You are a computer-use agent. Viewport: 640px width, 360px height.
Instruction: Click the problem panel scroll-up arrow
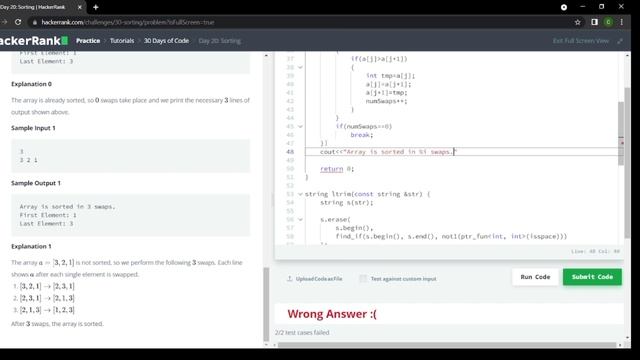[266, 55]
